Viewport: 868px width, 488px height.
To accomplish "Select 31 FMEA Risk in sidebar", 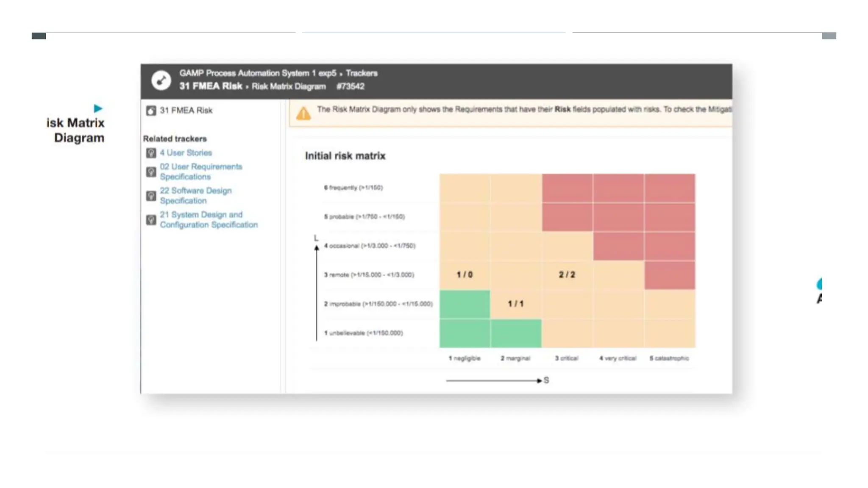I will point(186,110).
